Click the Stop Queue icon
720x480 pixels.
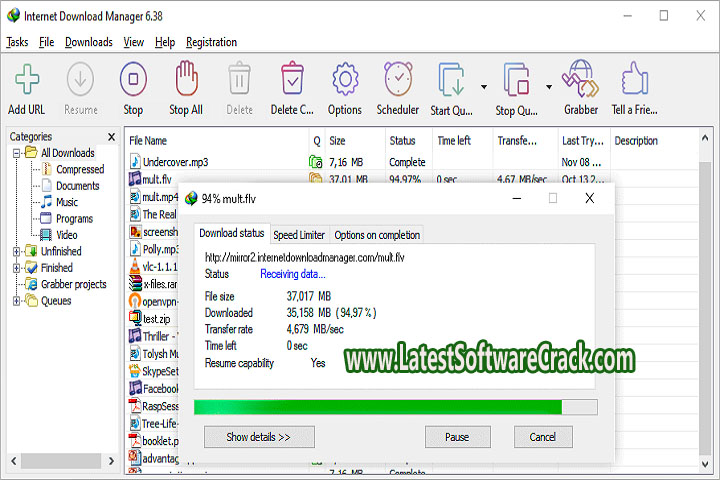click(x=516, y=79)
